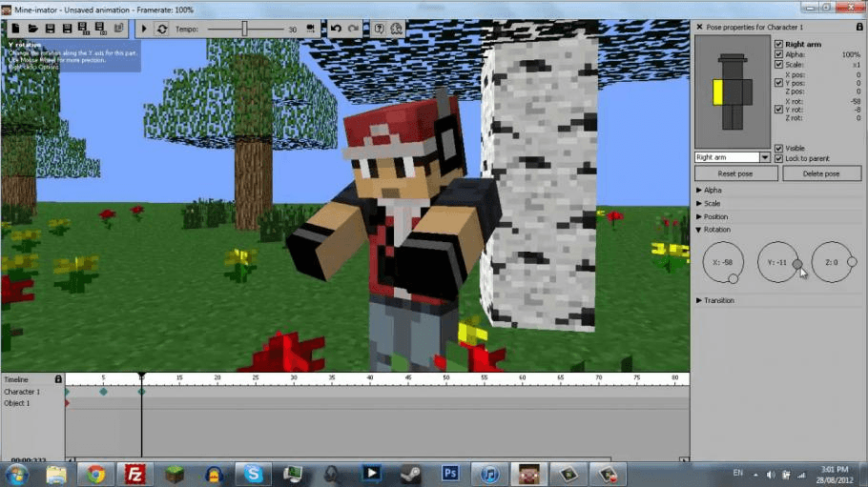Click the Alpha value 100%
The height and width of the screenshot is (487, 868).
point(852,54)
